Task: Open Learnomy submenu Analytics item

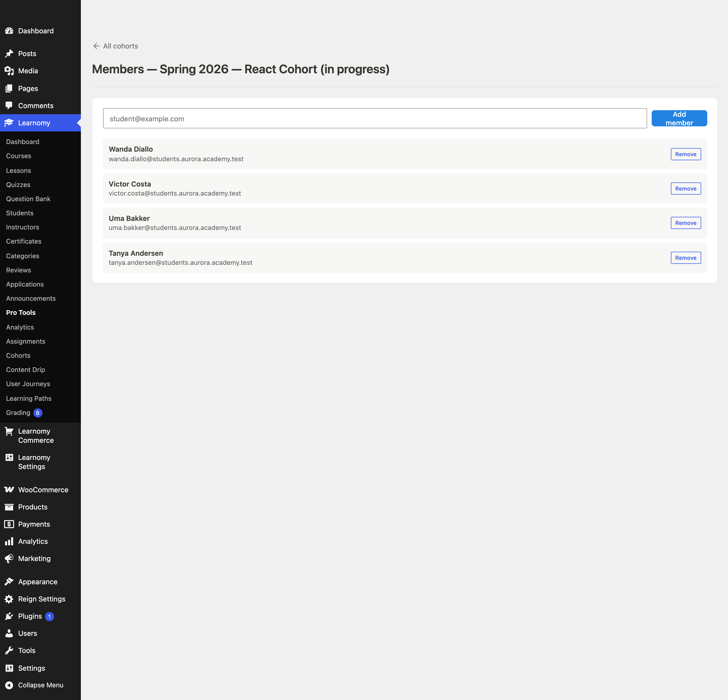Action: [20, 327]
